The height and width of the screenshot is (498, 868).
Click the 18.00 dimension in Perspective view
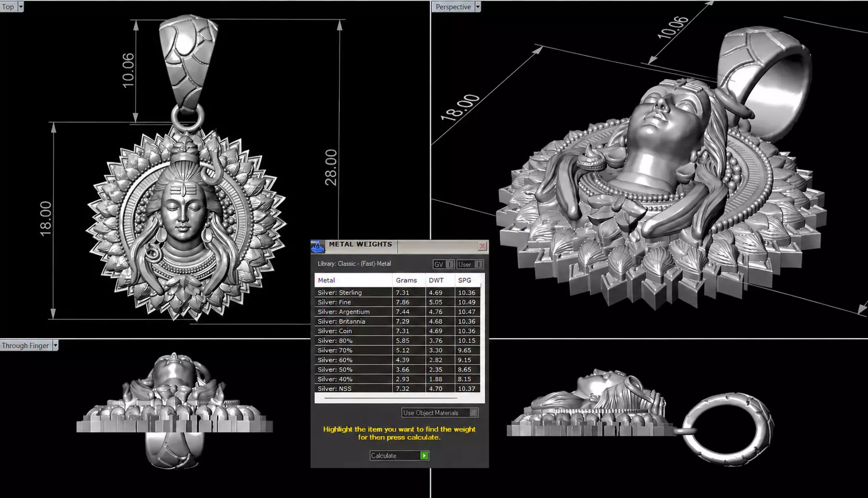click(460, 107)
